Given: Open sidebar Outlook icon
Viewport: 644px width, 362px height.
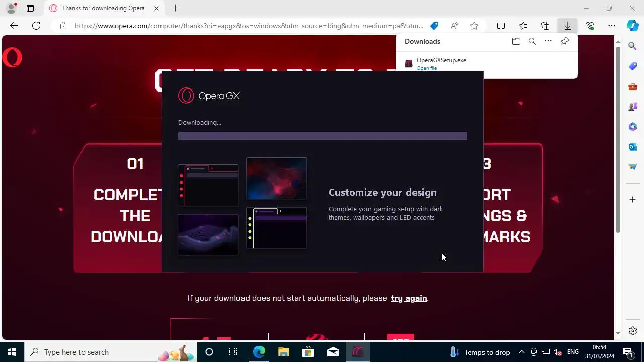Looking at the screenshot, I should (633, 147).
